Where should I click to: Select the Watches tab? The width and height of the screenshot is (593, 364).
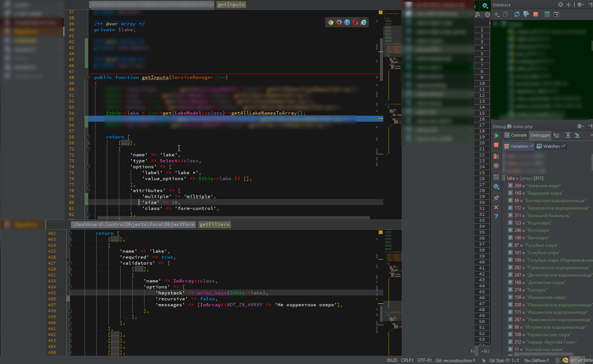tap(551, 146)
